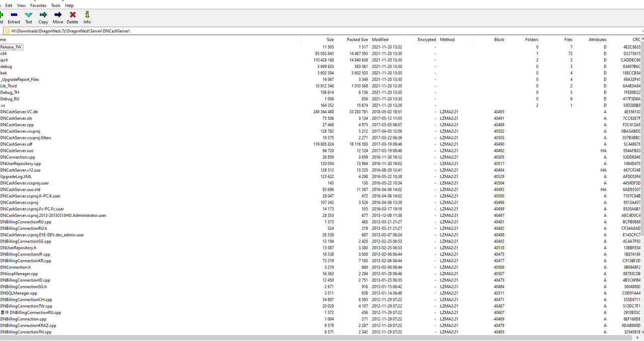
Task: Select file DNBillingConnectionCH.cpp
Action: tap(26, 300)
